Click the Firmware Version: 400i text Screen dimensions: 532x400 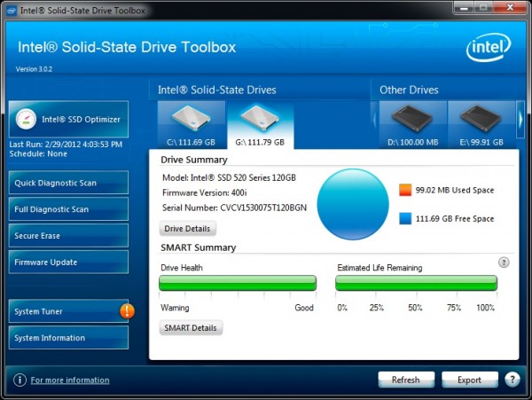[205, 192]
